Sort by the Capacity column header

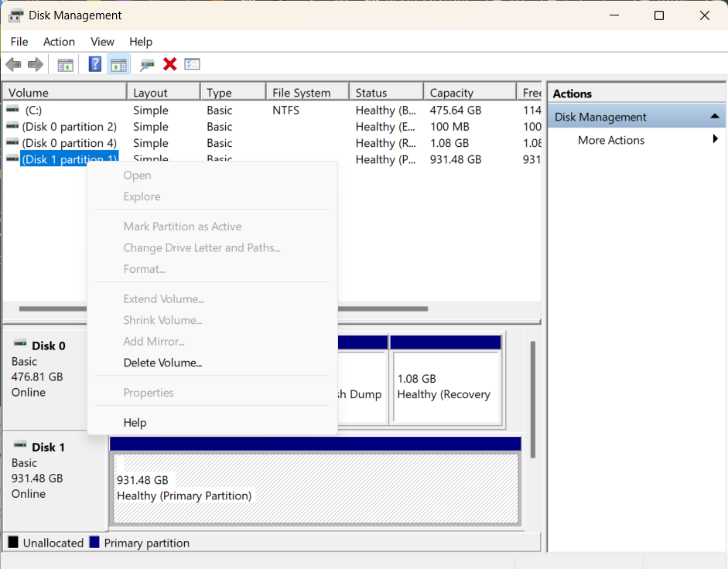pos(452,93)
